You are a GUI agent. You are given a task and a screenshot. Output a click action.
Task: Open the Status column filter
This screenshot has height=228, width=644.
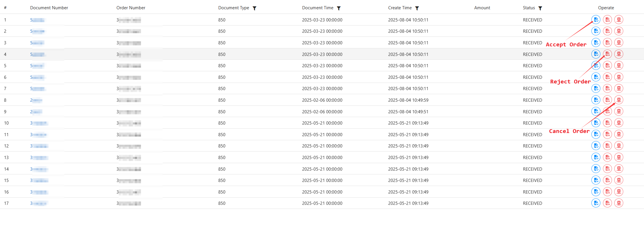click(x=540, y=8)
